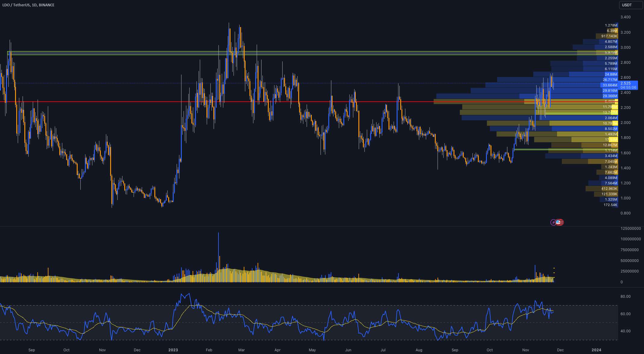This screenshot has height=354, width=644.
Task: Click the 60.00 RSI axis label
Action: click(x=626, y=314)
